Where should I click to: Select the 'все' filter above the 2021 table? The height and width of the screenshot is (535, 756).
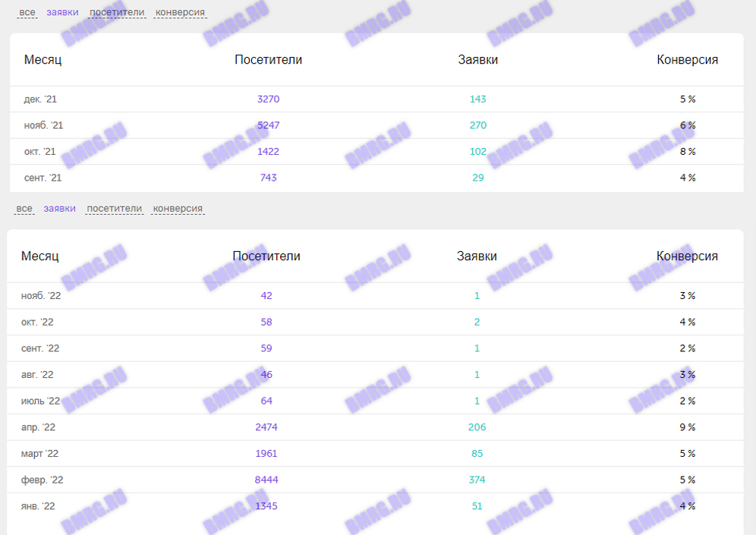(27, 12)
